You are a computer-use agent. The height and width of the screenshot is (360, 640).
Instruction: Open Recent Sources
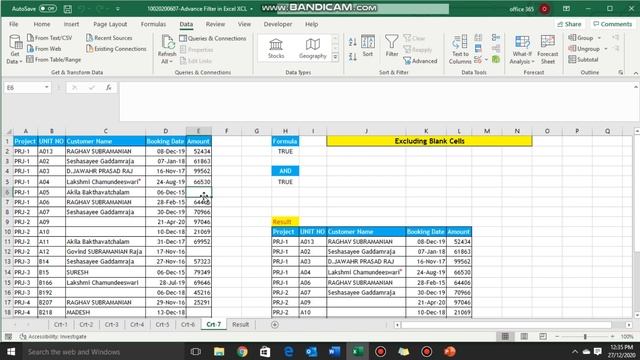coord(109,38)
